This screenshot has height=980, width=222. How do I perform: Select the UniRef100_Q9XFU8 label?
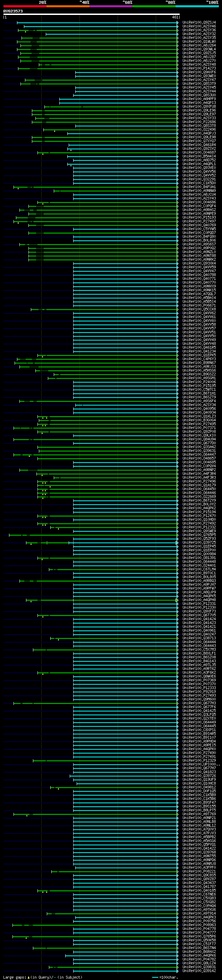coord(199,106)
